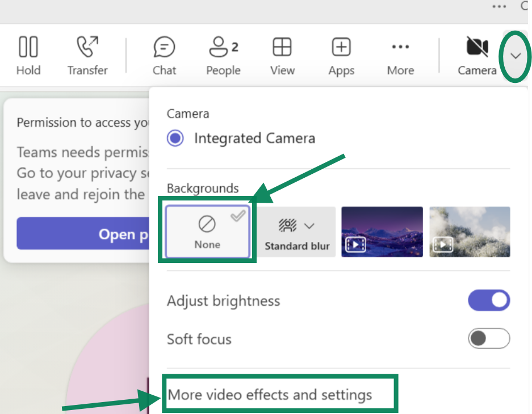The width and height of the screenshot is (532, 414).
Task: Click the Backgrounds section heading
Action: [x=203, y=188]
